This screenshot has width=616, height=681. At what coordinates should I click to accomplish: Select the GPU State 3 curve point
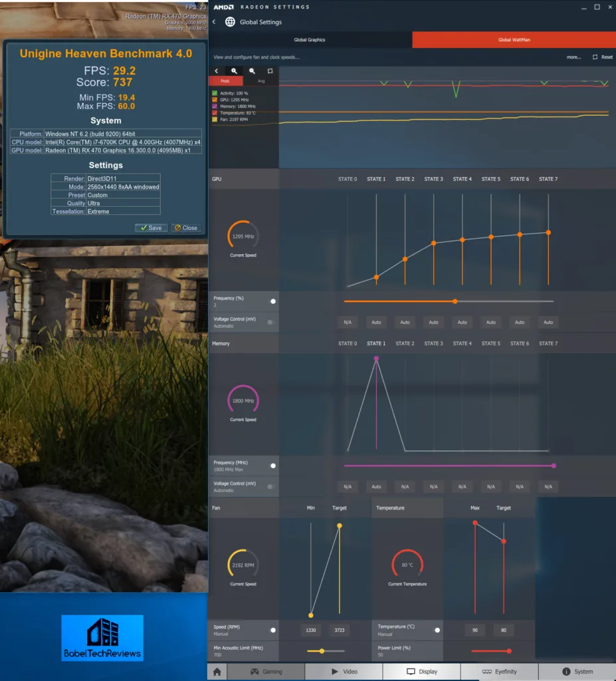point(434,243)
